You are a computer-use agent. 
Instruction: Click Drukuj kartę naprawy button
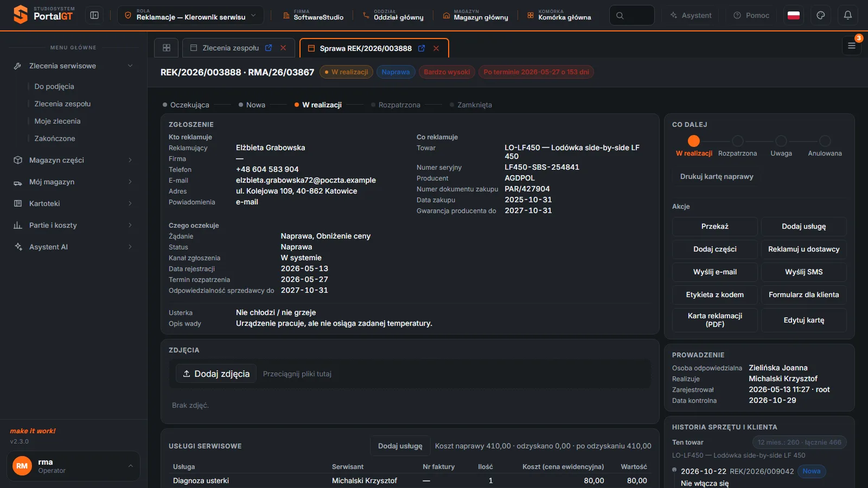tap(717, 176)
